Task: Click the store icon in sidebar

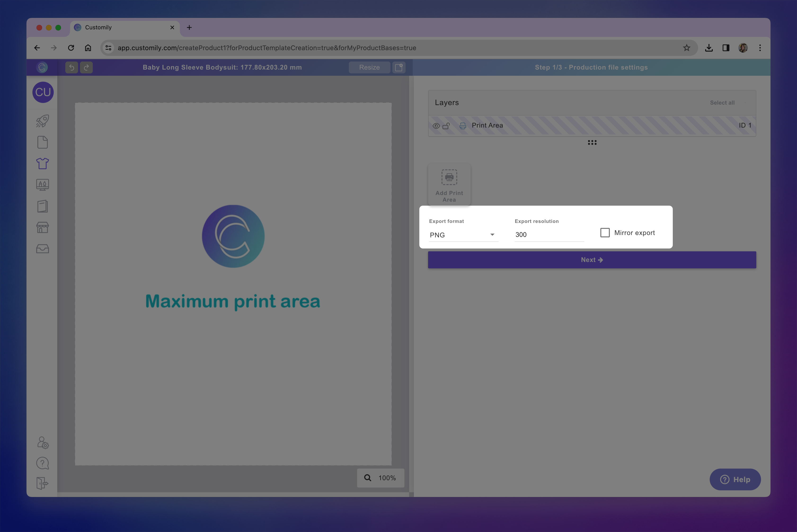Action: coord(42,227)
